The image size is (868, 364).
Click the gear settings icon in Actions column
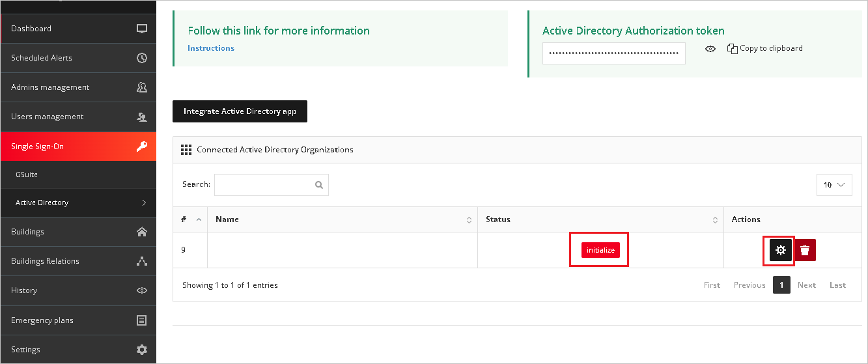[781, 250]
